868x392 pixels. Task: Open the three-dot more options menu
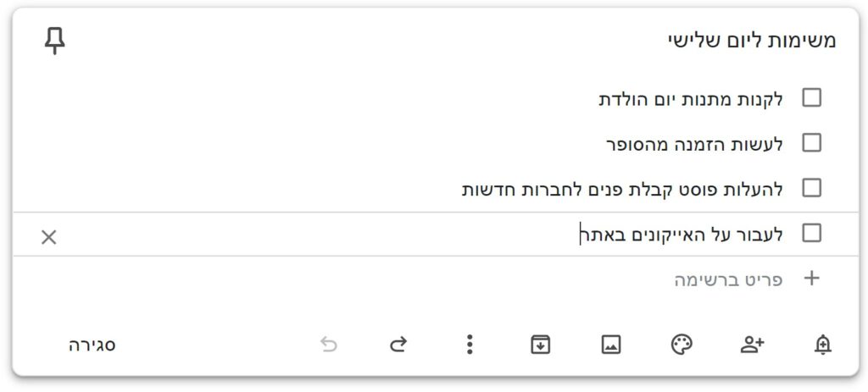coord(470,345)
